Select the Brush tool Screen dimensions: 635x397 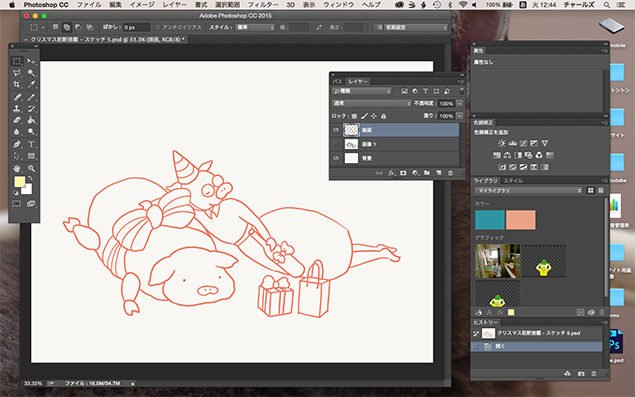[x=32, y=97]
